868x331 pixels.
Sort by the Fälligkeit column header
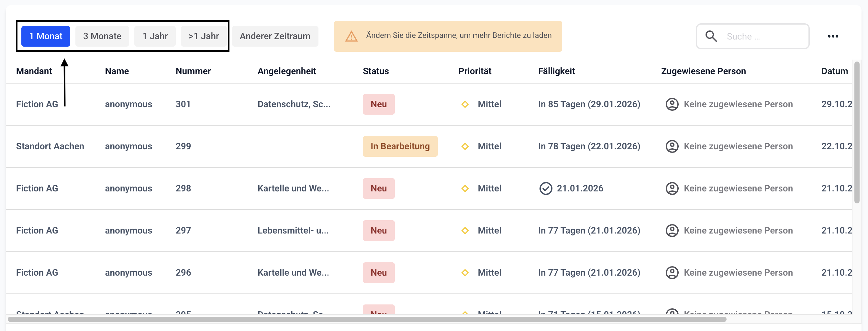556,71
